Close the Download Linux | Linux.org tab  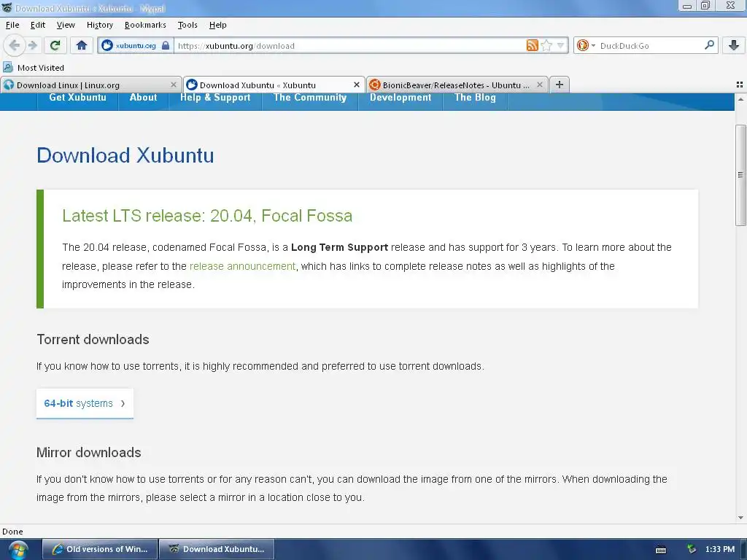pyautogui.click(x=174, y=85)
